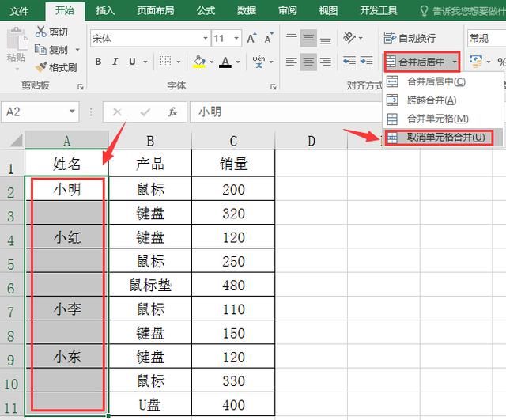Click the Paste (粘贴) clipboard icon

pos(16,39)
